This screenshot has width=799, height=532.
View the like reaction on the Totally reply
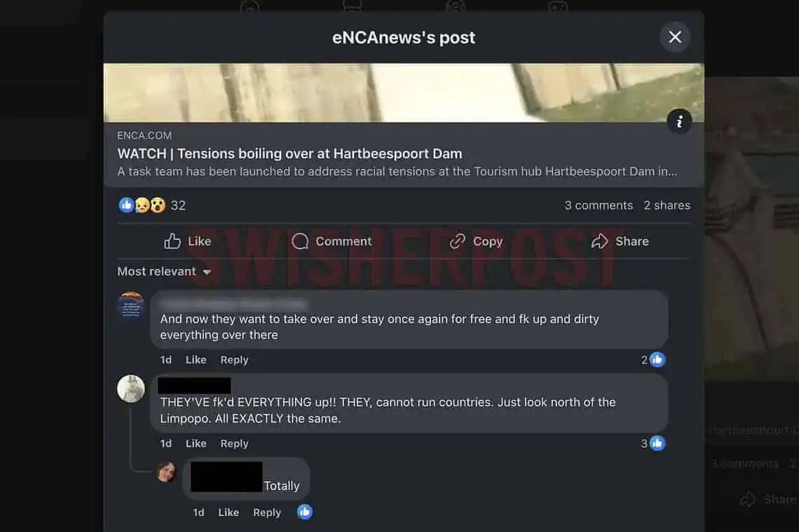pos(305,512)
